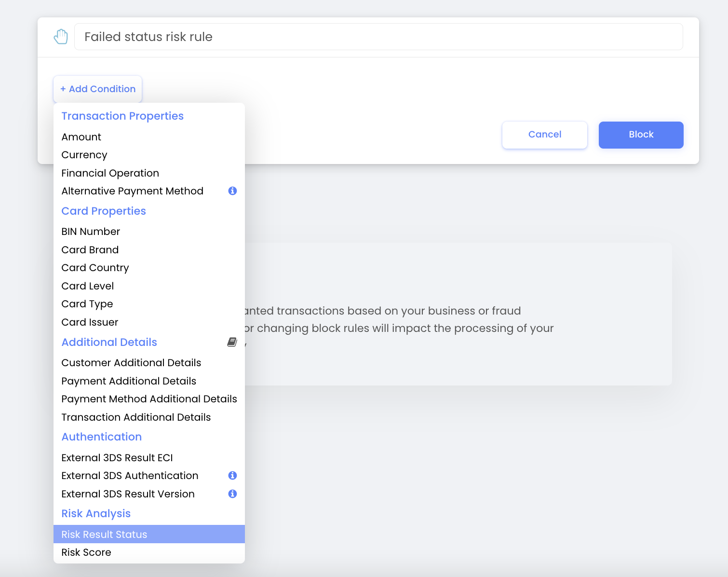The width and height of the screenshot is (728, 577).
Task: Click the hand block rule icon
Action: coord(61,37)
